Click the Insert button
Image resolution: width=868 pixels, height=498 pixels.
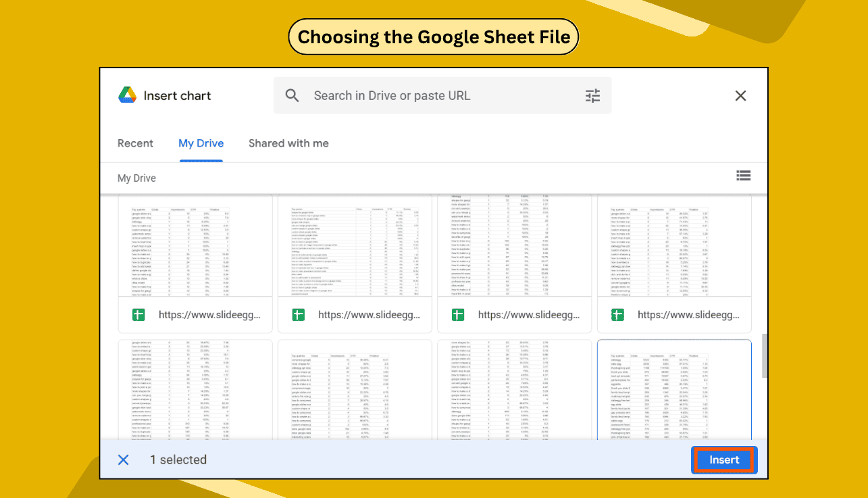(x=723, y=459)
